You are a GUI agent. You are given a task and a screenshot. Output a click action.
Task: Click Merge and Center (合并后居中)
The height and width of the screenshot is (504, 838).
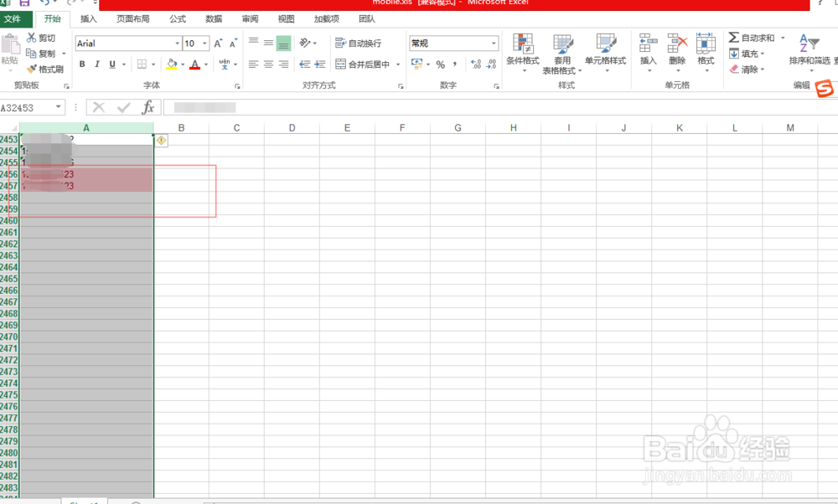tap(363, 64)
